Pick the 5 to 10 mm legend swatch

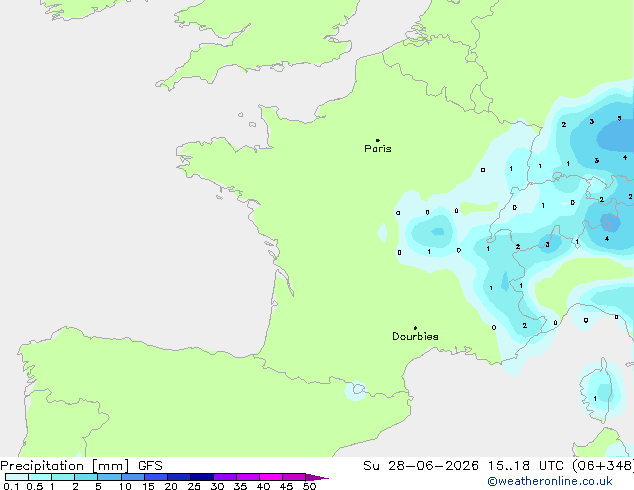109,477
